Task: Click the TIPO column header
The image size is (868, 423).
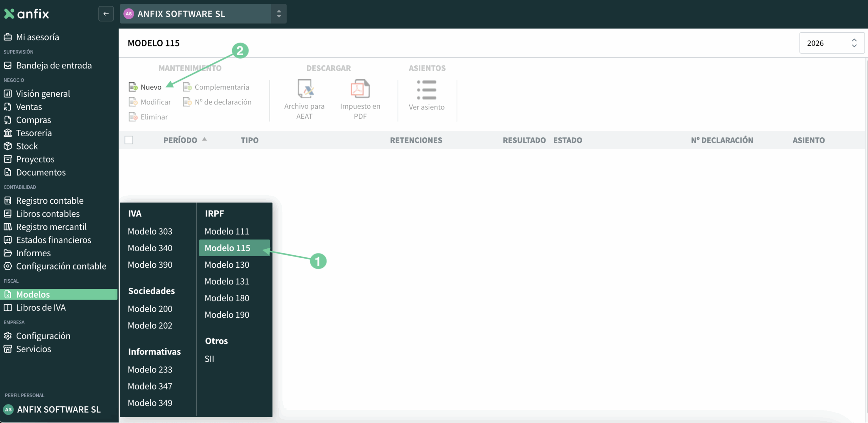Action: pos(250,140)
